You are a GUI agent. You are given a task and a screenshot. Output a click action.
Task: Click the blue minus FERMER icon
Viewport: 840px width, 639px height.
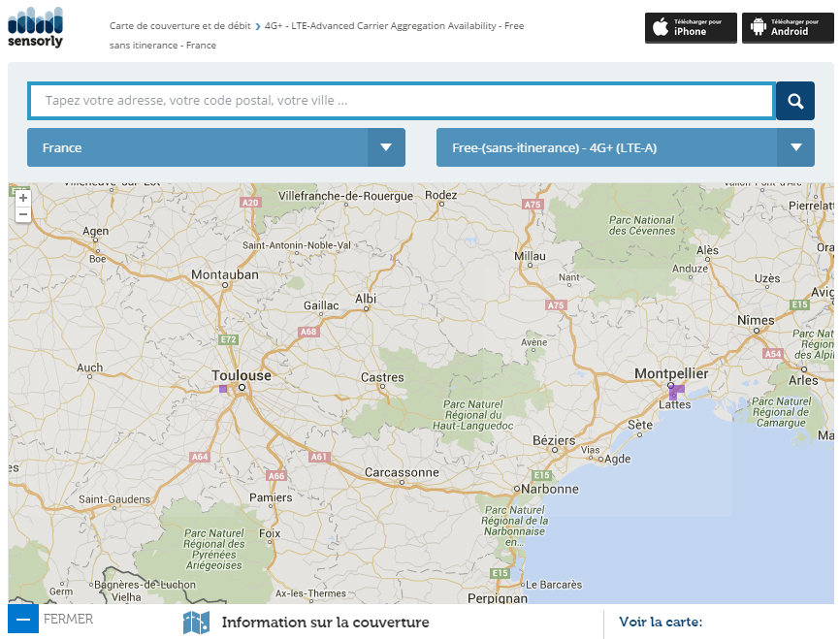(23, 619)
